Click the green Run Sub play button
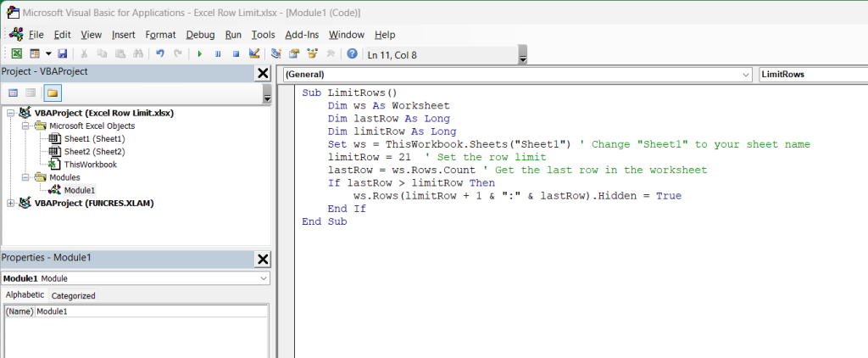This screenshot has width=868, height=358. (200, 53)
